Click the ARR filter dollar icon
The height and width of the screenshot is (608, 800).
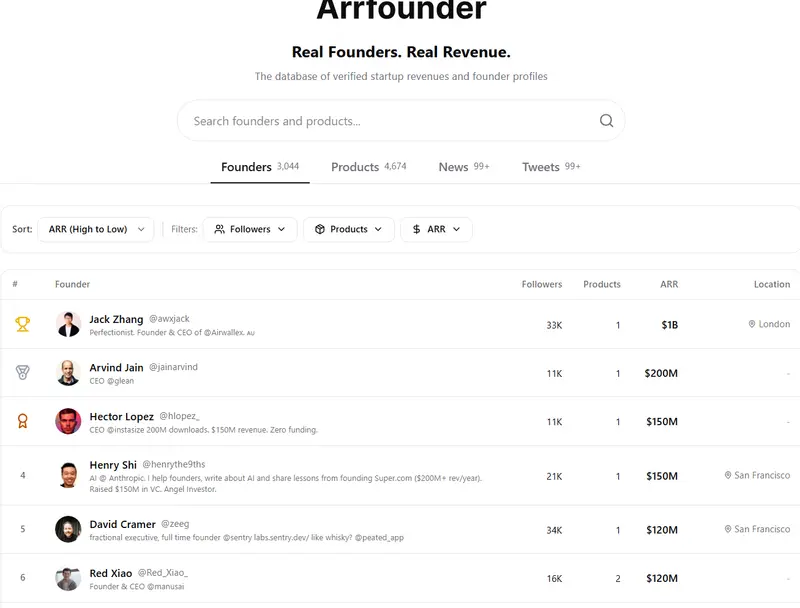point(417,230)
